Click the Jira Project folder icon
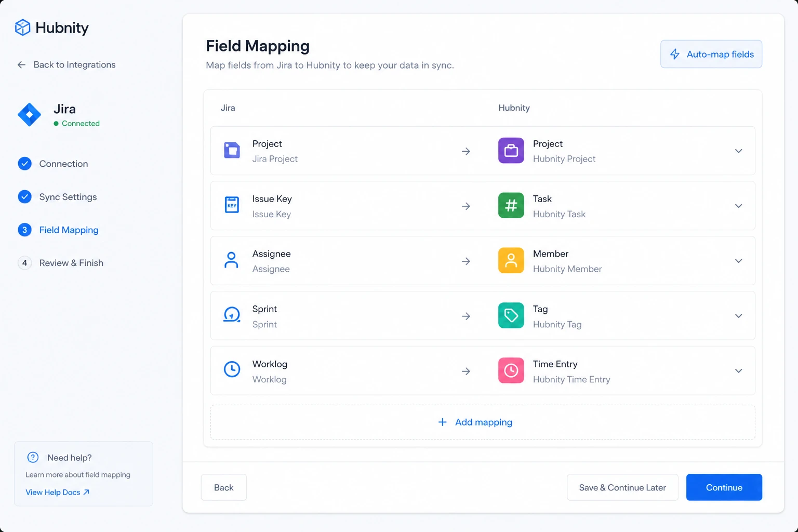The height and width of the screenshot is (532, 798). (232, 150)
